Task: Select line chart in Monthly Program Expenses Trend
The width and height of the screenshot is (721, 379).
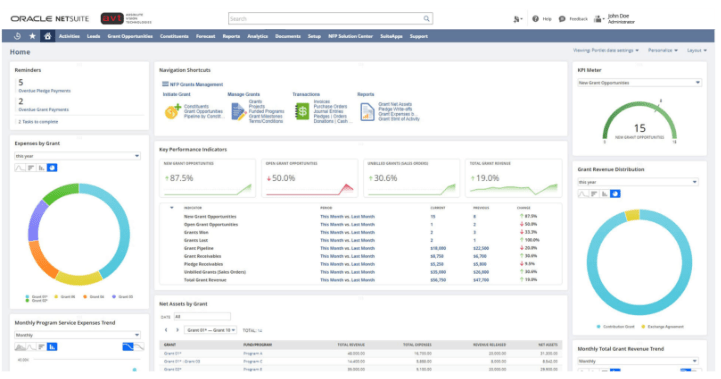Action: point(31,347)
